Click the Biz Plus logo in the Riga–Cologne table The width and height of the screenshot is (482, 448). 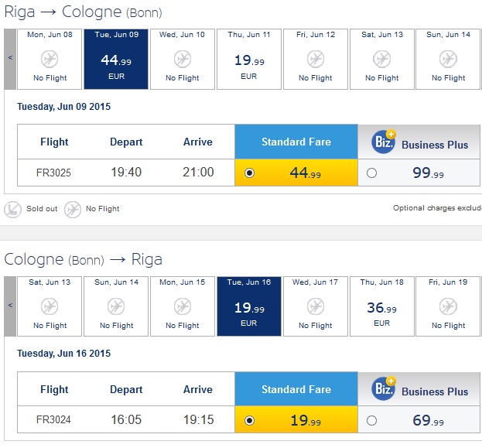coord(384,142)
